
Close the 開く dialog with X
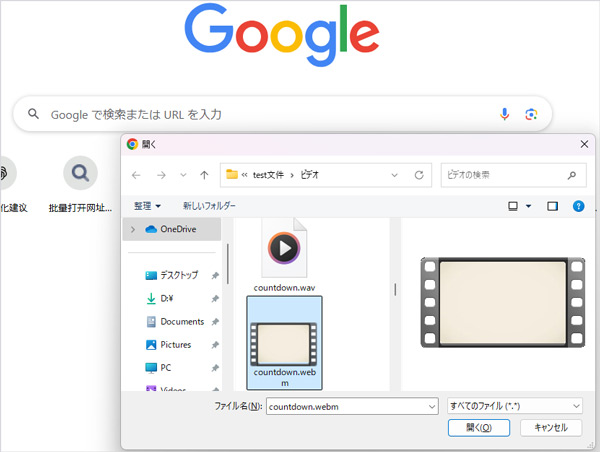point(584,144)
